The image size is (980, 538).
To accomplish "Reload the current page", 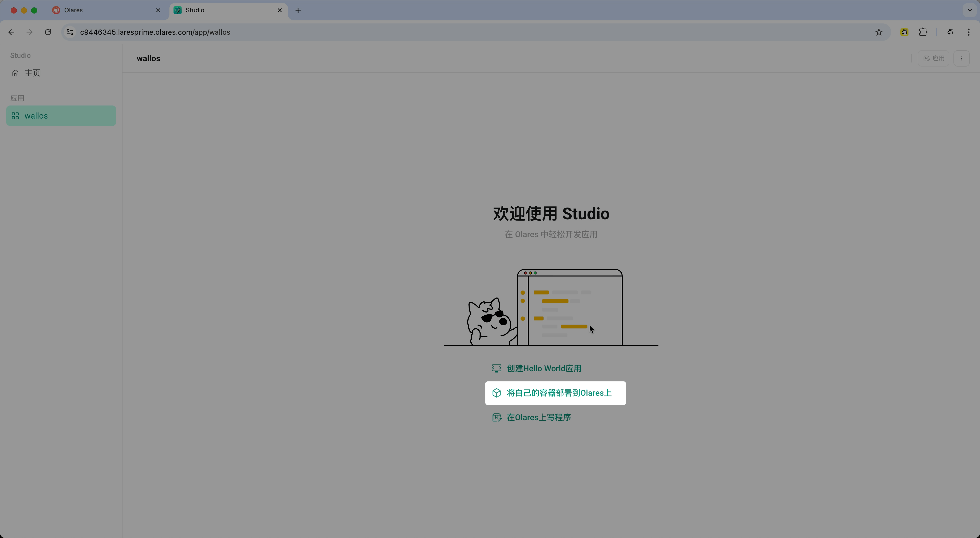I will pos(48,32).
